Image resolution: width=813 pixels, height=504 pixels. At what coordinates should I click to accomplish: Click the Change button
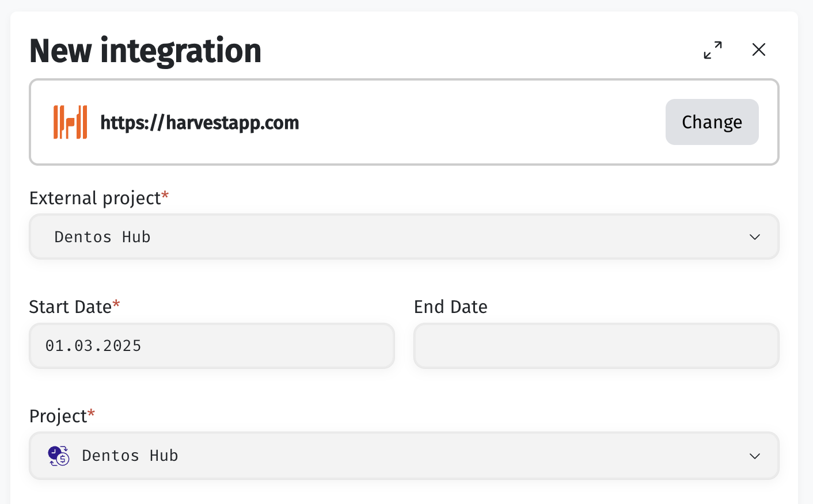click(712, 122)
